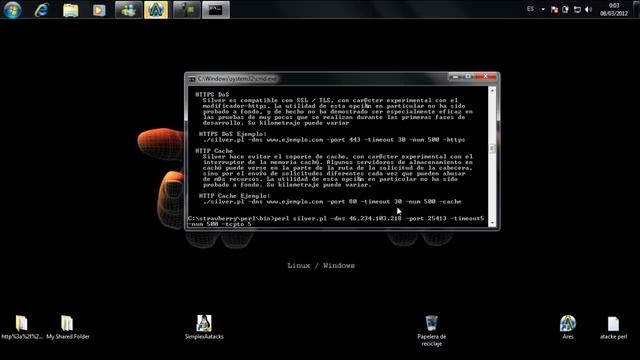640x360 pixels.
Task: Select the SimplesAatacks desktop icon
Action: (204, 327)
